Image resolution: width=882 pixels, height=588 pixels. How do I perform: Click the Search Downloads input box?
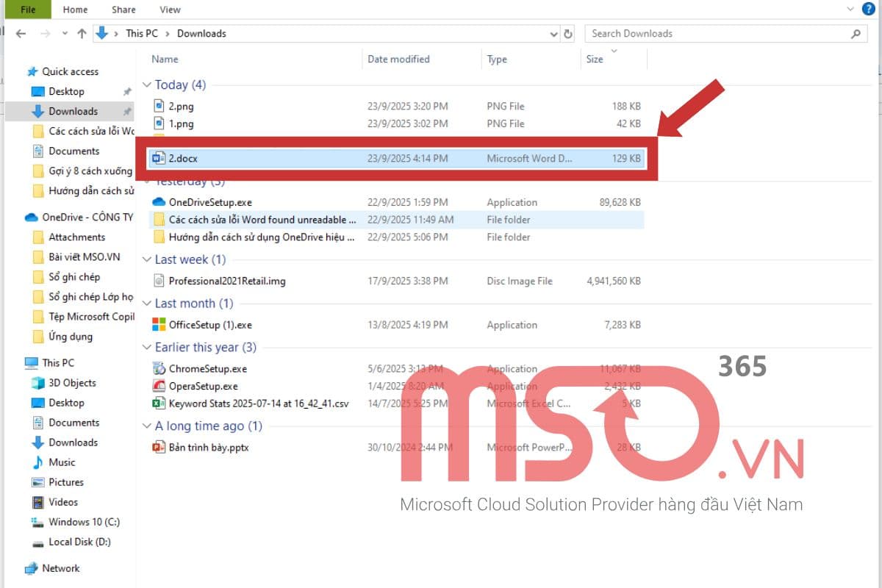[717, 33]
